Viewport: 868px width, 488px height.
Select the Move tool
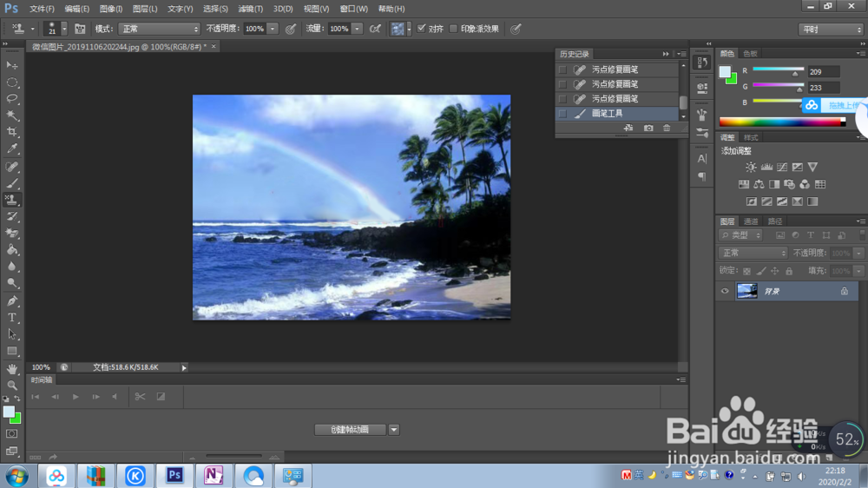point(11,65)
